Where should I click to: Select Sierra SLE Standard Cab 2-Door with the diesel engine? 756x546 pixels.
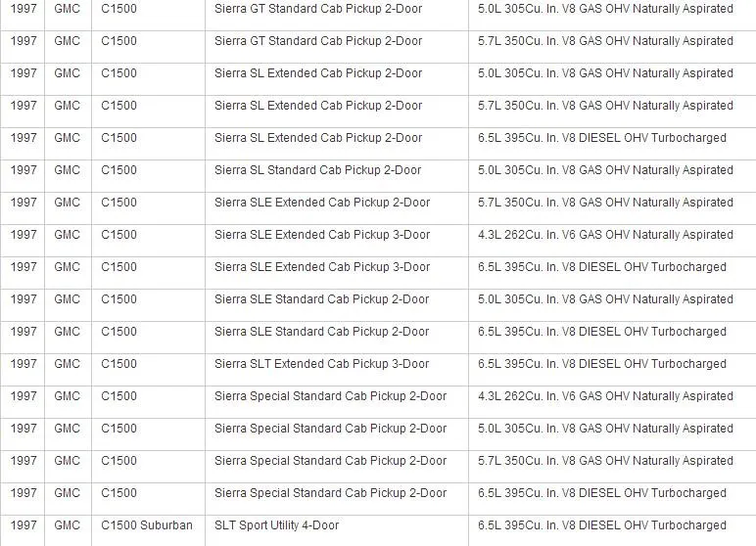click(321, 332)
